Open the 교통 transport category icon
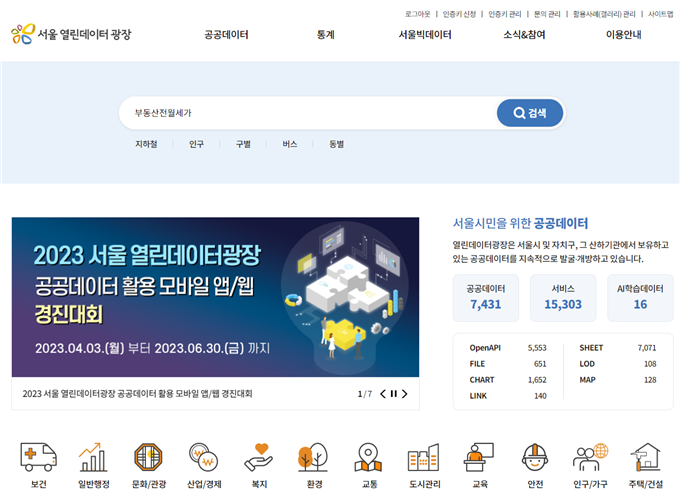682x491 pixels. pos(369,457)
